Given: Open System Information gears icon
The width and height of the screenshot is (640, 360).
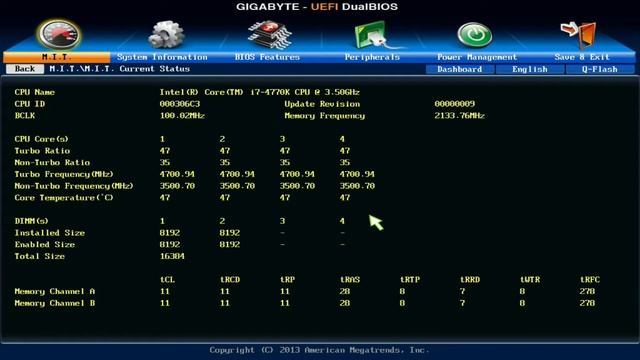Looking at the screenshot, I should coord(166,34).
